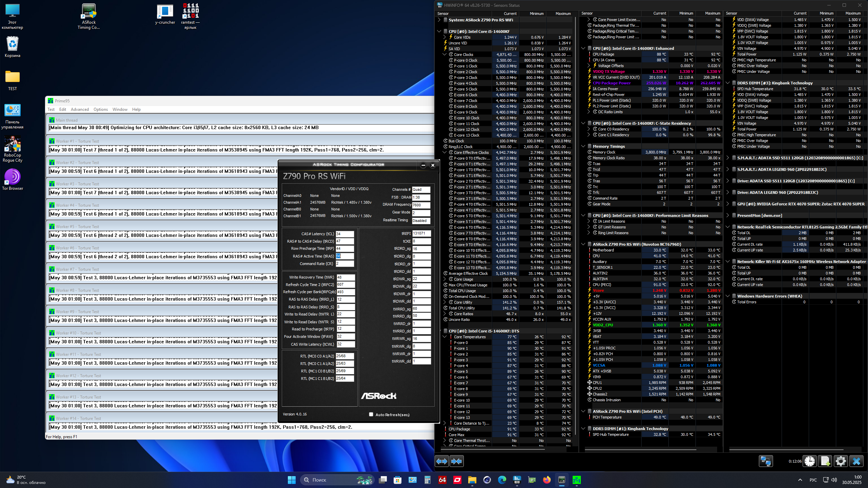Open the Prime95 Options menu
Viewport: 868px width, 488px height.
[100, 109]
